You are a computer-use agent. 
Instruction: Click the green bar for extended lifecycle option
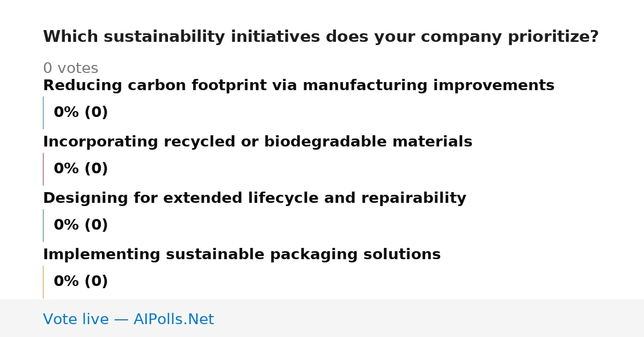coord(43,225)
